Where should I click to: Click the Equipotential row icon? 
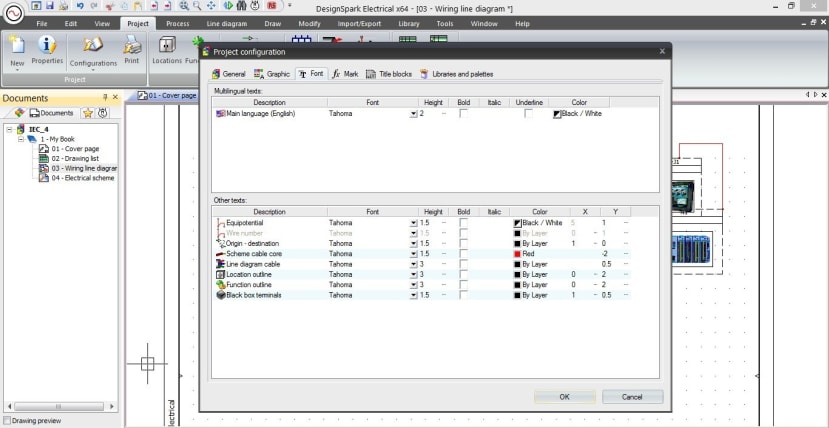(220, 223)
